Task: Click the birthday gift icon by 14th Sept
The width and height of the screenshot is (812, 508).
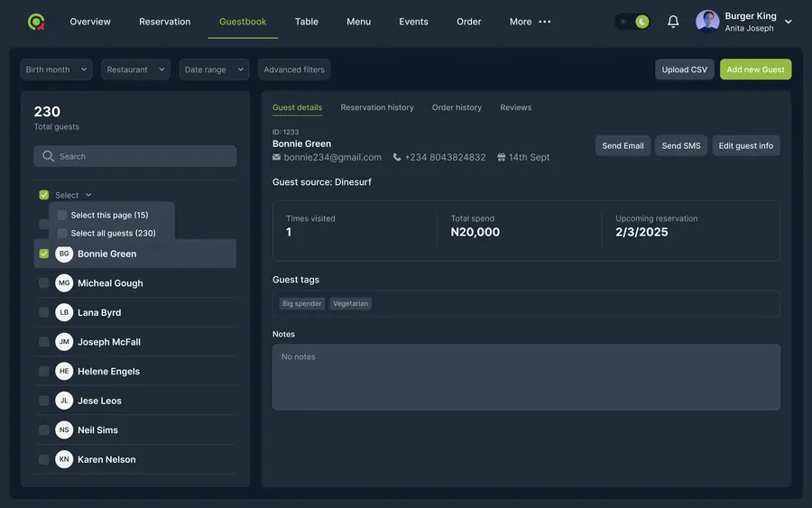Action: [x=502, y=157]
